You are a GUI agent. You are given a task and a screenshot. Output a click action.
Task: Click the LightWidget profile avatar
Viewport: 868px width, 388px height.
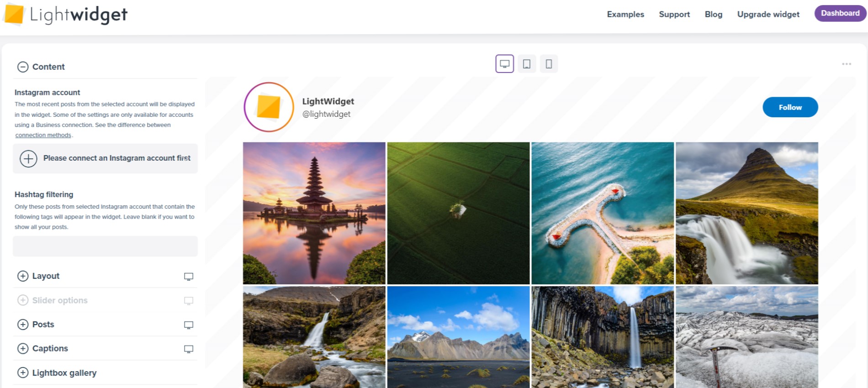tap(269, 107)
